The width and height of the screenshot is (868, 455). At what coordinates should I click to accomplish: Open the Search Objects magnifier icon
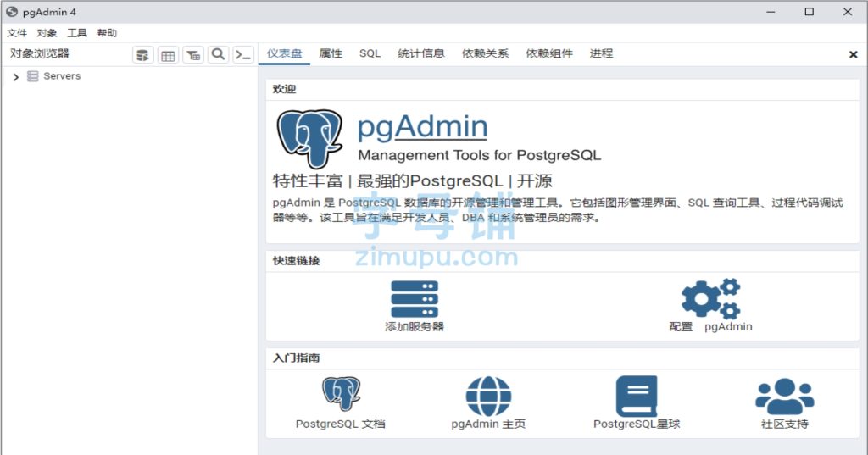(x=218, y=55)
